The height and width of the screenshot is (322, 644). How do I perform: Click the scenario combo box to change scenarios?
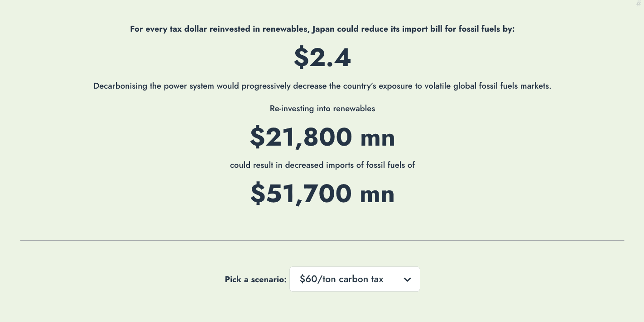[x=355, y=279]
